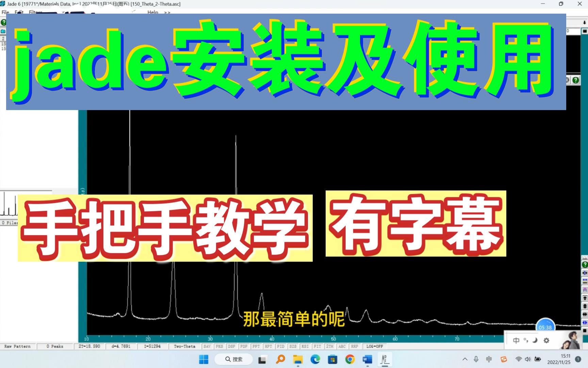Screen dimensions: 588x368
Task: Click the pattern preview thumbnail at left
Action: click(x=10, y=204)
